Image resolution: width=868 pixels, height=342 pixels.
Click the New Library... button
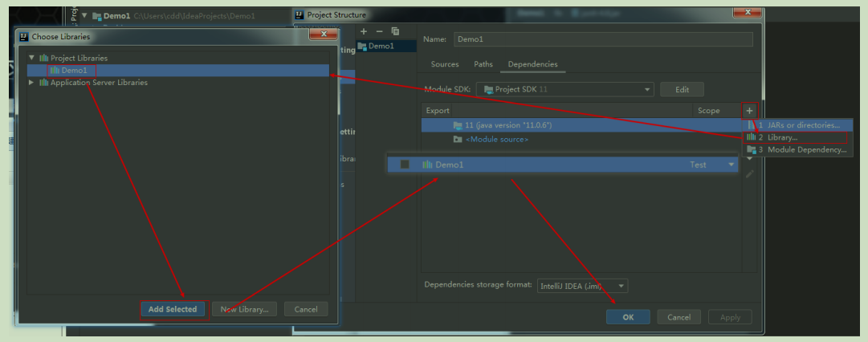coord(245,309)
